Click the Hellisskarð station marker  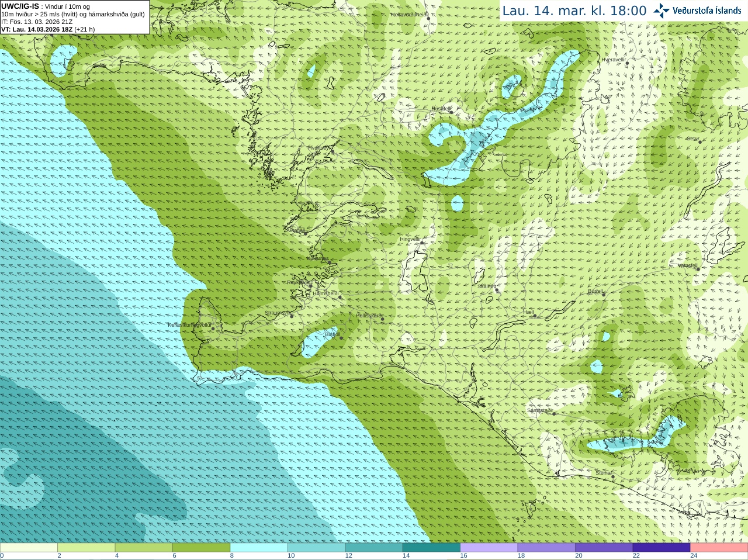tap(382, 319)
